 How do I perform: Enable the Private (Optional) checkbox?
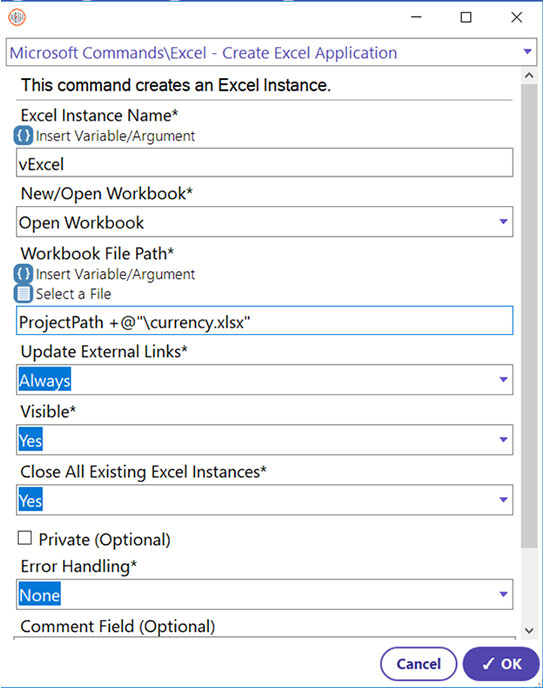coord(25,538)
